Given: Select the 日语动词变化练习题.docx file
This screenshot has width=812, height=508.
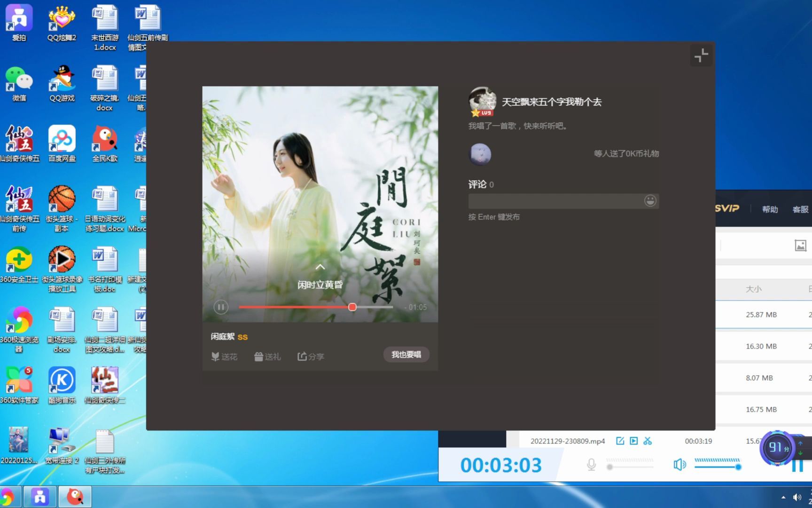Looking at the screenshot, I should (104, 209).
